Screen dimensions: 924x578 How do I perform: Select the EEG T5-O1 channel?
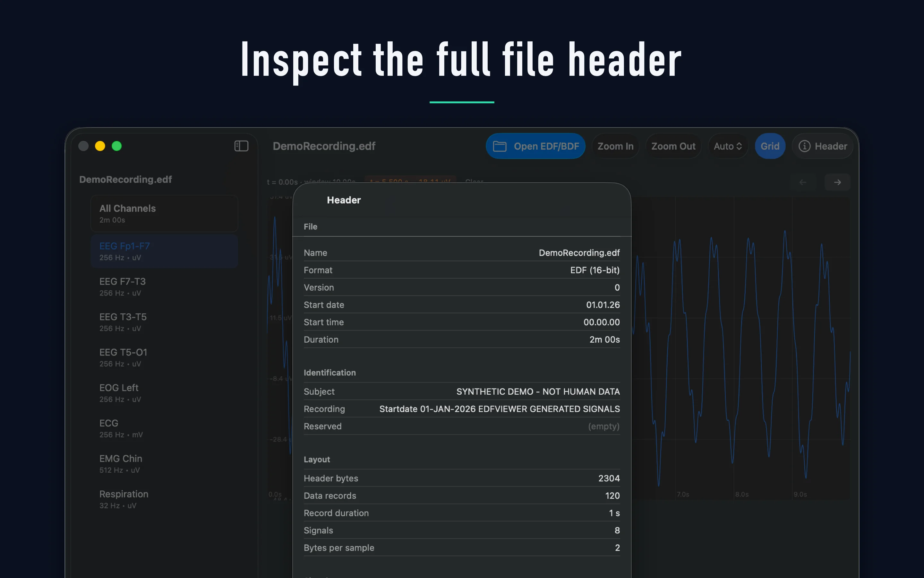coord(164,357)
